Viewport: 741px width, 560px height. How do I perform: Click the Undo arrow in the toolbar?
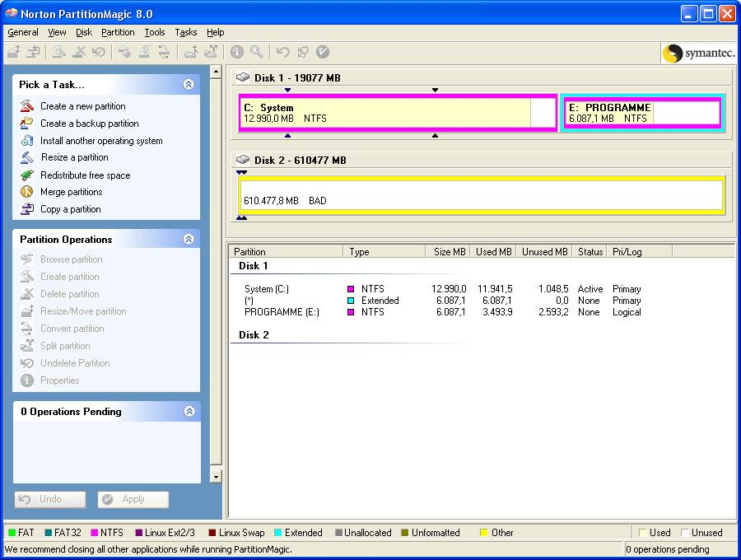[282, 52]
